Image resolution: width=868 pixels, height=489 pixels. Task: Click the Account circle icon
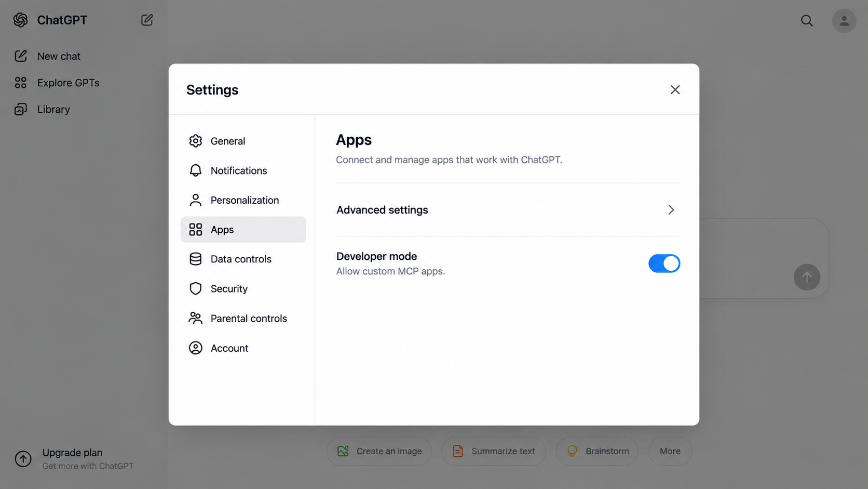click(x=196, y=348)
